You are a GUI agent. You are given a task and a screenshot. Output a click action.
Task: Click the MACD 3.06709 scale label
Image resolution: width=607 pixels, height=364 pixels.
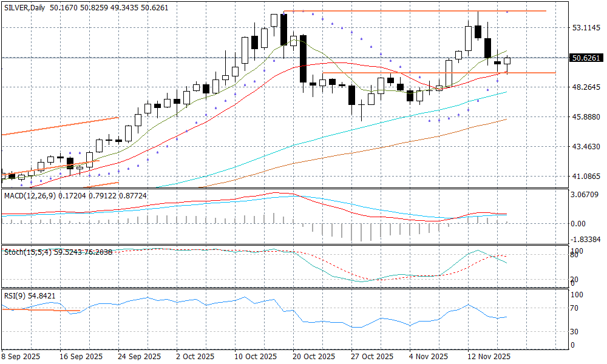586,195
